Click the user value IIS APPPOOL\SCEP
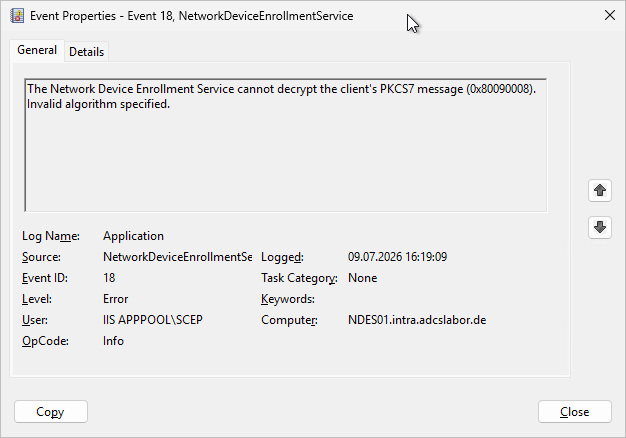Image resolution: width=626 pixels, height=438 pixels. (x=153, y=320)
